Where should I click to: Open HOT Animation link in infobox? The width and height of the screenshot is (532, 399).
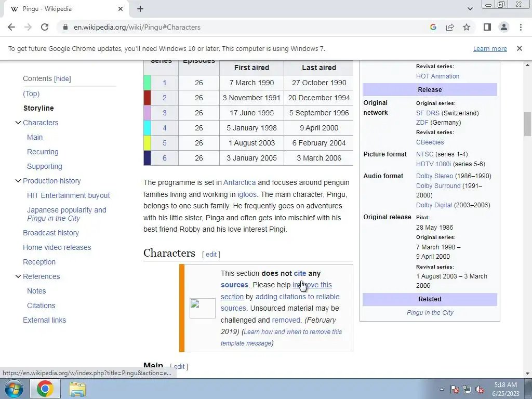coord(437,76)
